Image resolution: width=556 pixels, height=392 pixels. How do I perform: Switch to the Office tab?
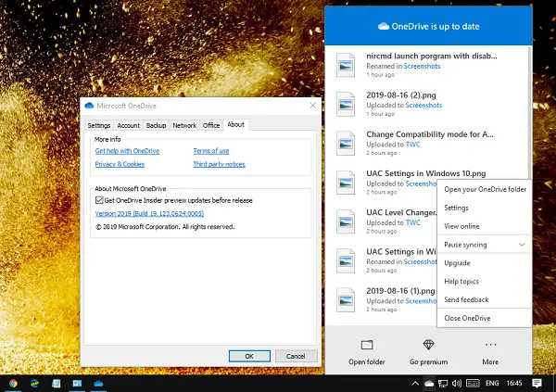[x=211, y=126]
